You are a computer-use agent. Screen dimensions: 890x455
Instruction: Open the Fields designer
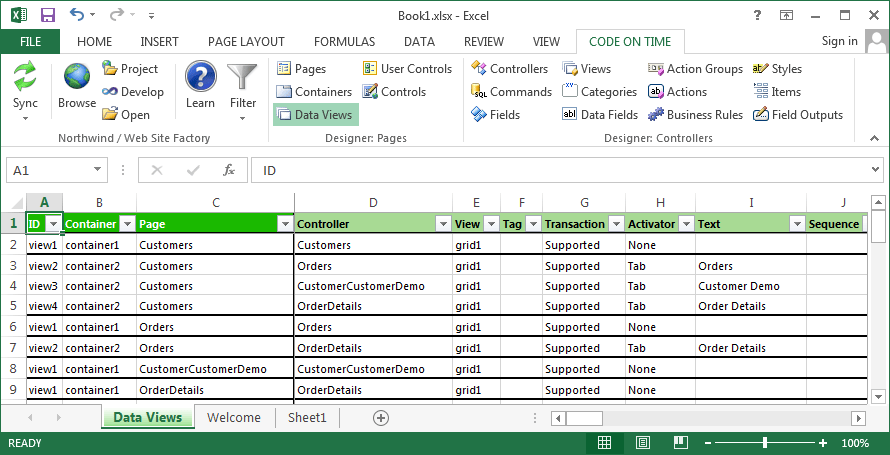point(496,115)
